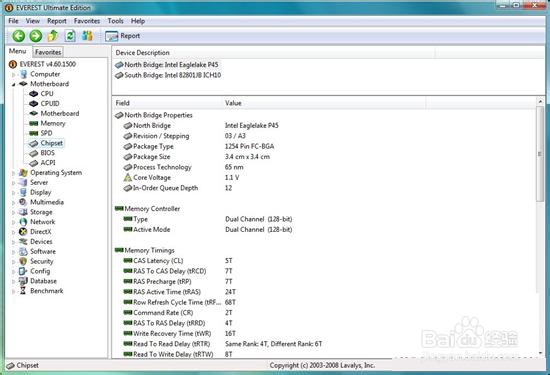Open the View menu
Image resolution: width=550 pixels, height=375 pixels.
pos(33,21)
